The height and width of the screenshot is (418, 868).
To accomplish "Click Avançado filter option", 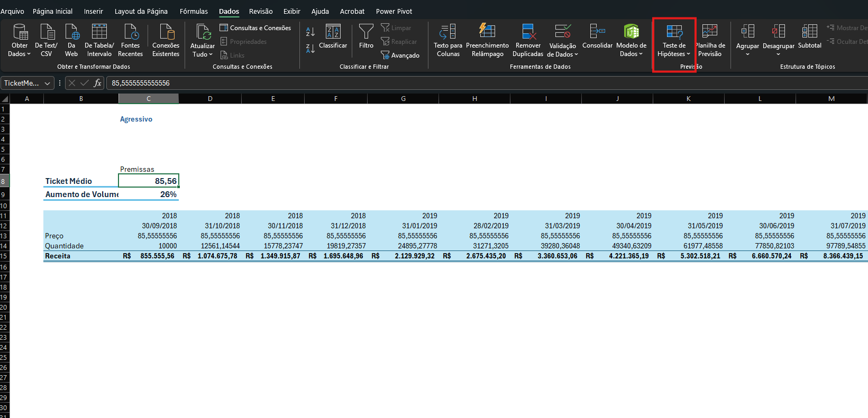I will [400, 55].
